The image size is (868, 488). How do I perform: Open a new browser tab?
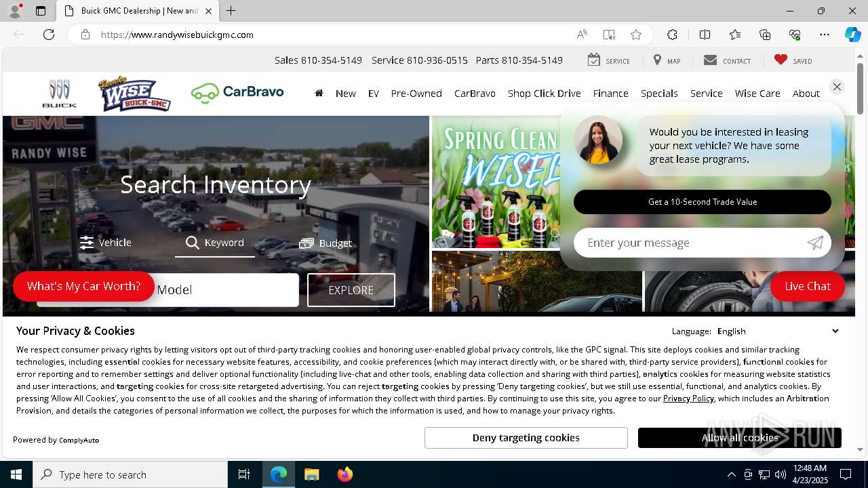point(231,11)
